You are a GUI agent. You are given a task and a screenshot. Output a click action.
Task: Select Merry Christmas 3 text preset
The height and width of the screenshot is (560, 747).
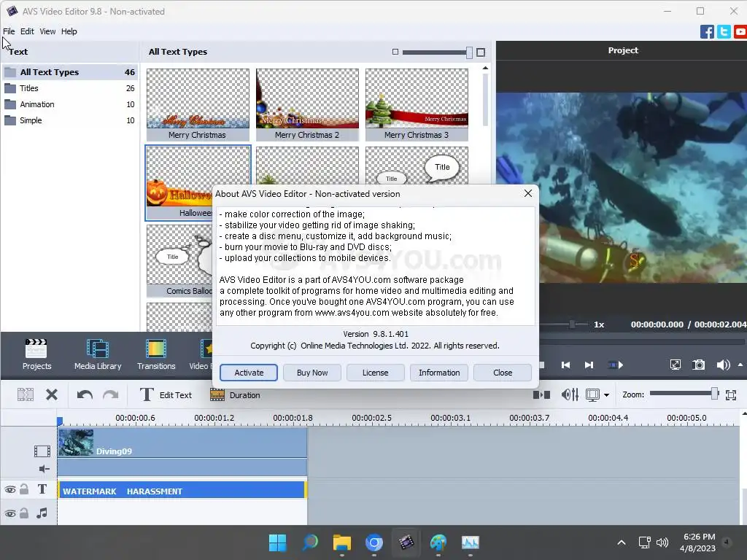(417, 105)
